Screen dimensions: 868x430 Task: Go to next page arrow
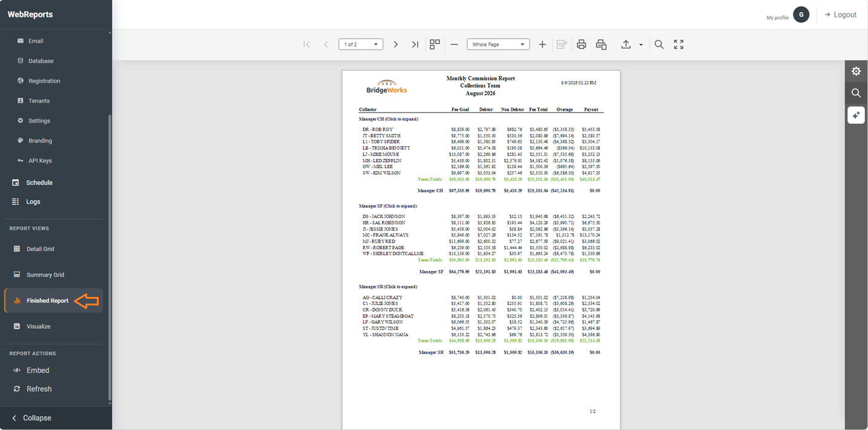pos(396,45)
